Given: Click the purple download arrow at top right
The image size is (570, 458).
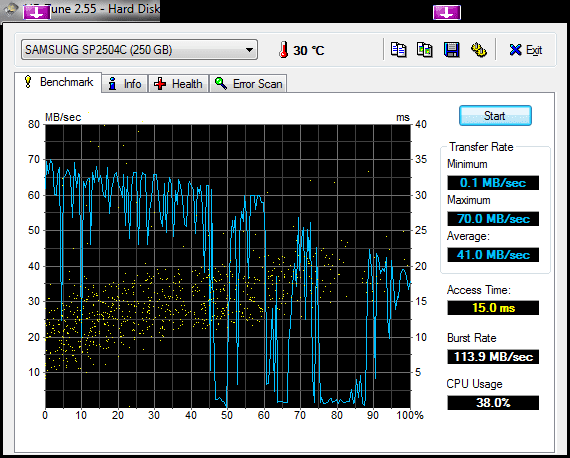Looking at the screenshot, I should click(447, 12).
